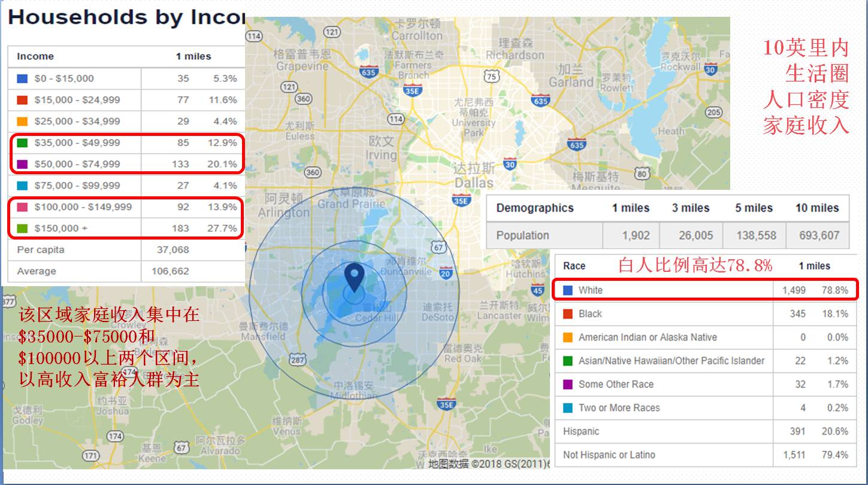Select the 10 miles Demographics column header
This screenshot has width=868, height=485.
[x=817, y=208]
